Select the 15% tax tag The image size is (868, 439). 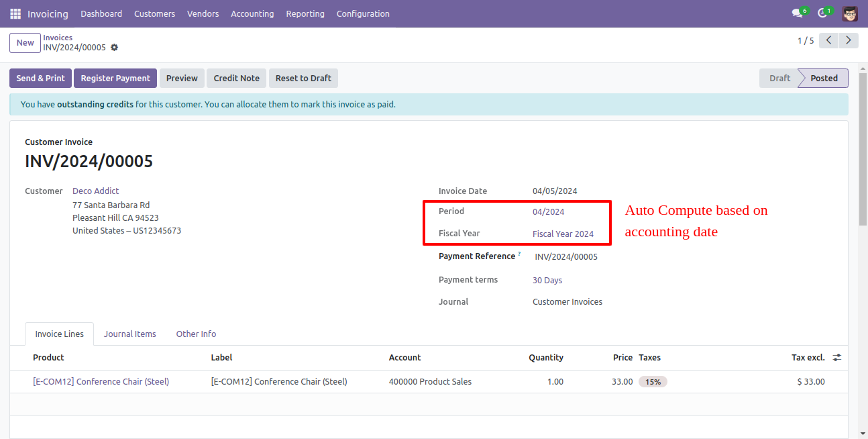click(x=653, y=382)
